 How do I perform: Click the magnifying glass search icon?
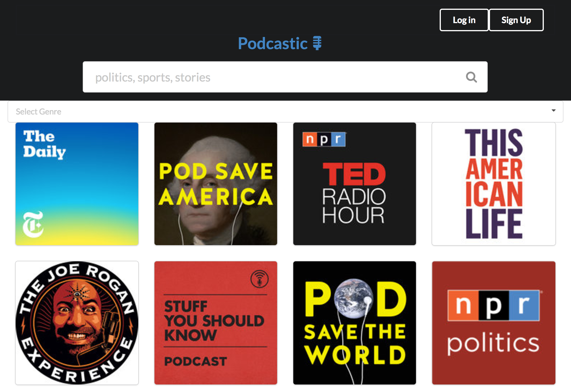[x=471, y=77]
